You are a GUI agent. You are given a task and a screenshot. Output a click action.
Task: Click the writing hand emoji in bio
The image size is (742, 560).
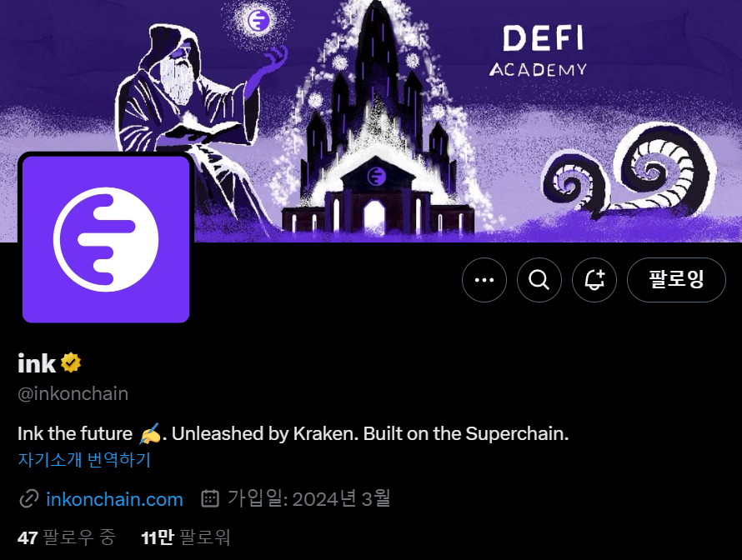[x=150, y=433]
